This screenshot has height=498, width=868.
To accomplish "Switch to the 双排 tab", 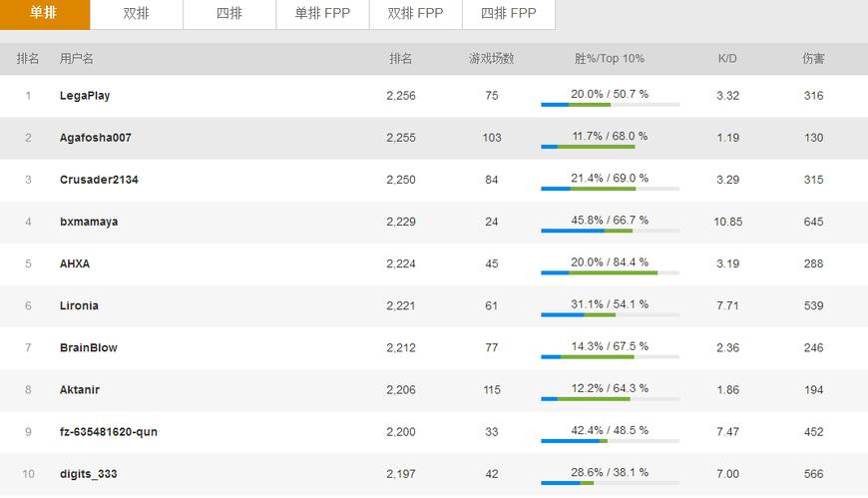I will pos(137,14).
